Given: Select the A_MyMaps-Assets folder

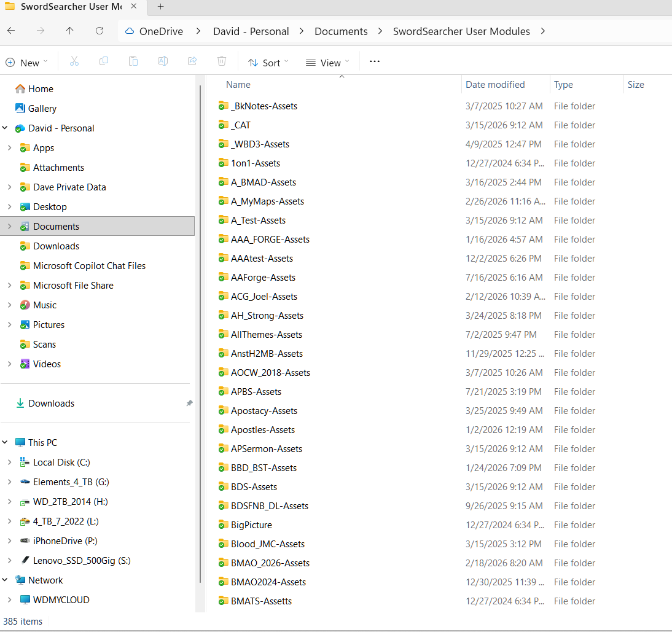Looking at the screenshot, I should pos(267,201).
